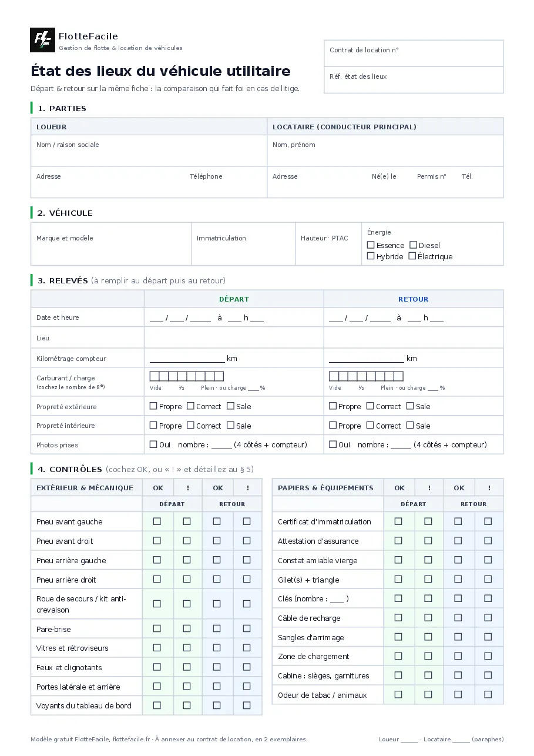This screenshot has height=756, width=534.
Task: Check Certificat d'immatriculation OK at Départ
Action: (x=398, y=521)
